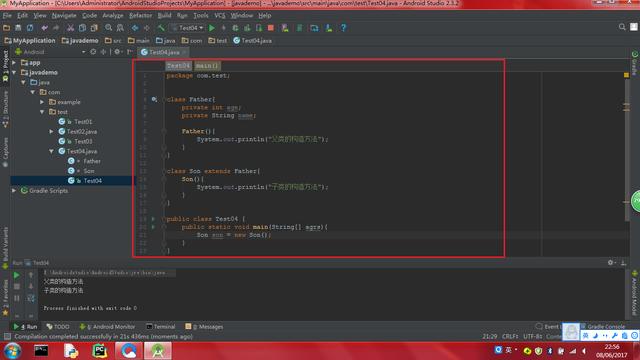Click the Open folder toolbar icon

coord(7,28)
